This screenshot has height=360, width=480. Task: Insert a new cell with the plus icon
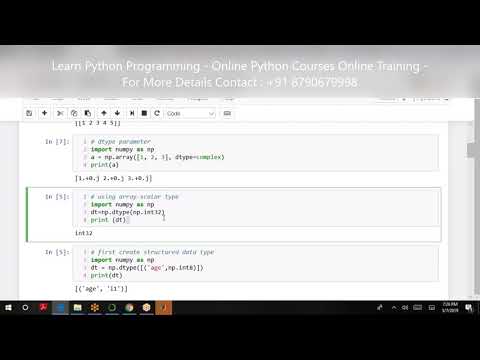point(44,113)
